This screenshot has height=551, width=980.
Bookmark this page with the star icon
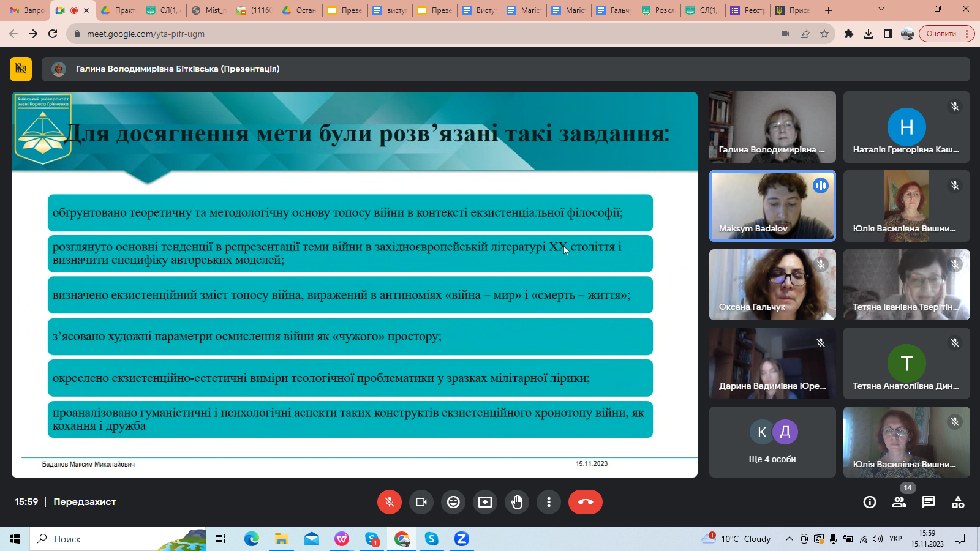pos(824,34)
